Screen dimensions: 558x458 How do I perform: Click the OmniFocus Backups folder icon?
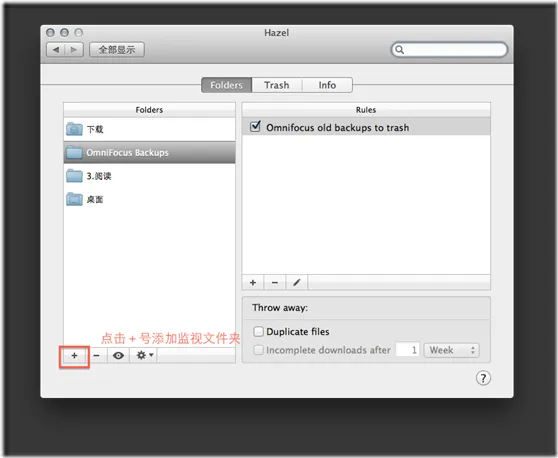74,152
